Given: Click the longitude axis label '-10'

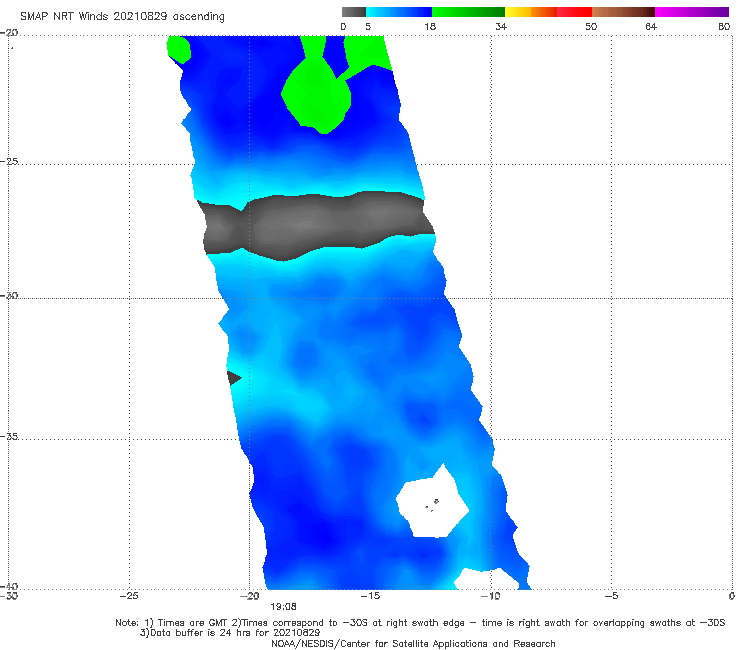Looking at the screenshot, I should coord(490,596).
